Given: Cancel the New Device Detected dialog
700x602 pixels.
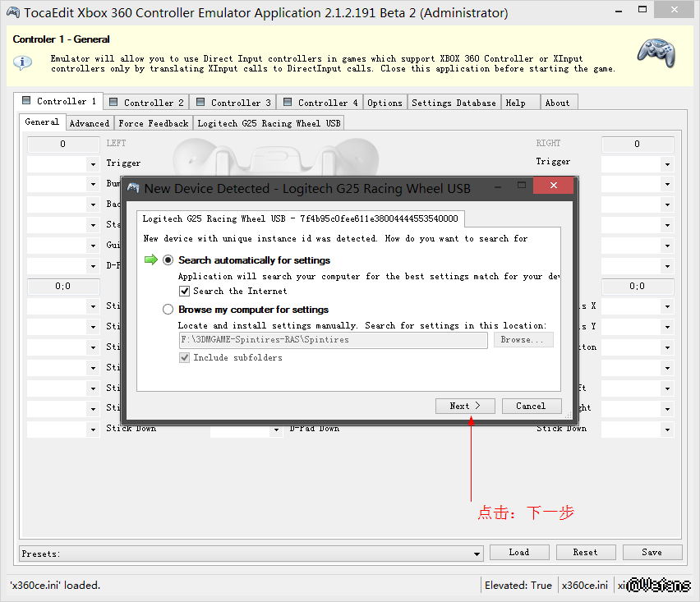Looking at the screenshot, I should coord(532,406).
